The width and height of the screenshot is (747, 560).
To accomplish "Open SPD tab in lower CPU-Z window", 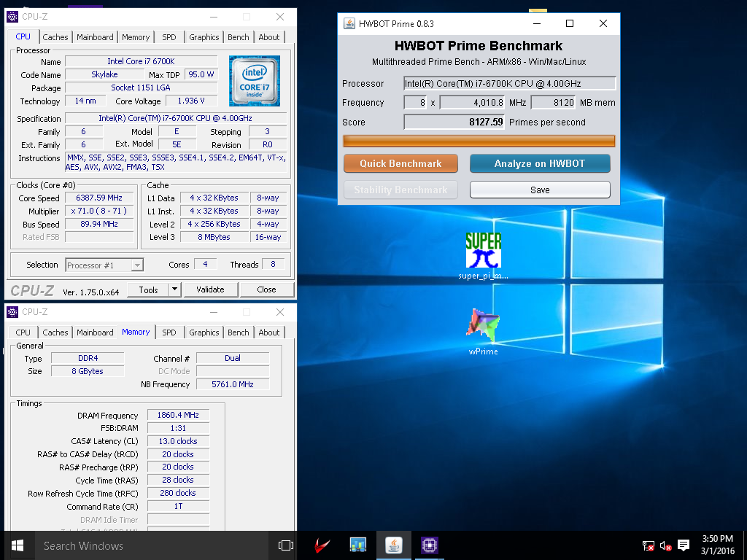I will (169, 332).
